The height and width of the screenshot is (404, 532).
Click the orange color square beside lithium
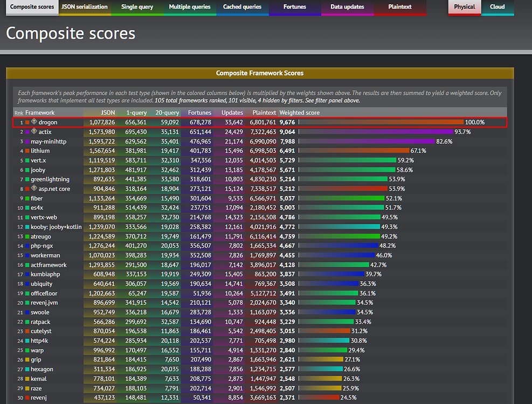27,151
